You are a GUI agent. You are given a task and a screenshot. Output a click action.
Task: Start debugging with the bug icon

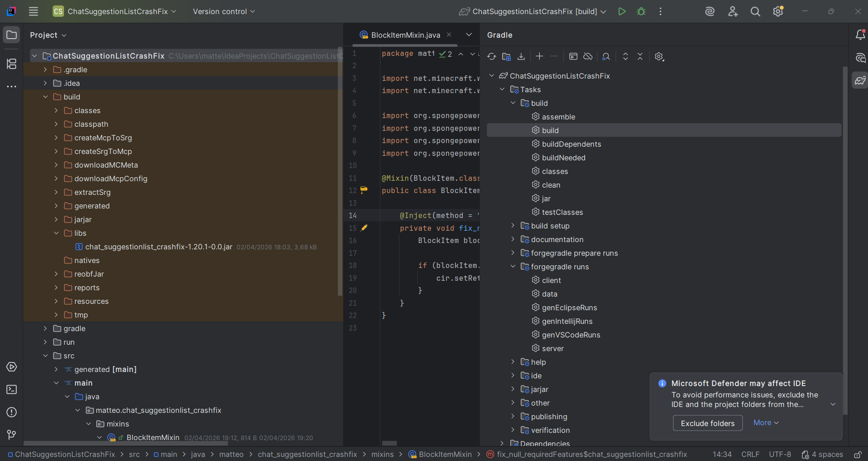(x=641, y=11)
